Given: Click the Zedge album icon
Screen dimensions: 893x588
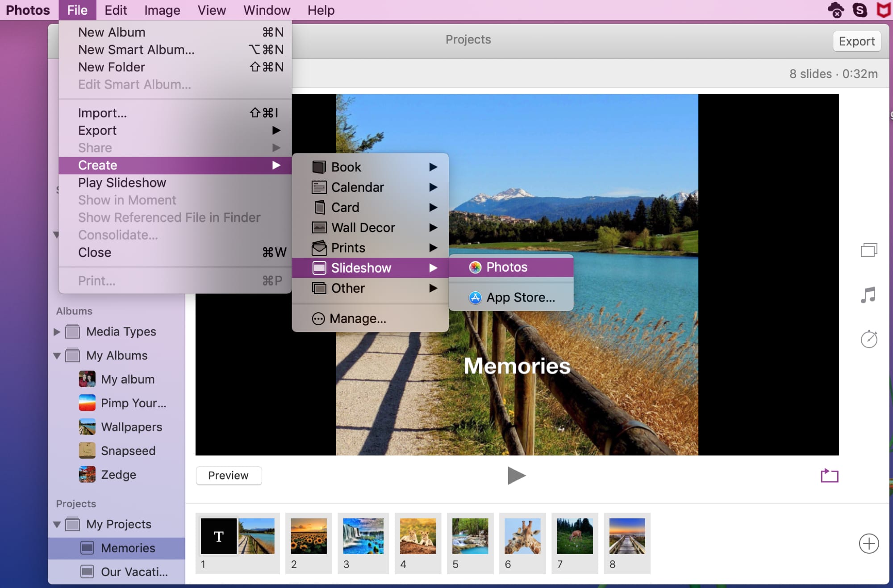Looking at the screenshot, I should (x=87, y=475).
